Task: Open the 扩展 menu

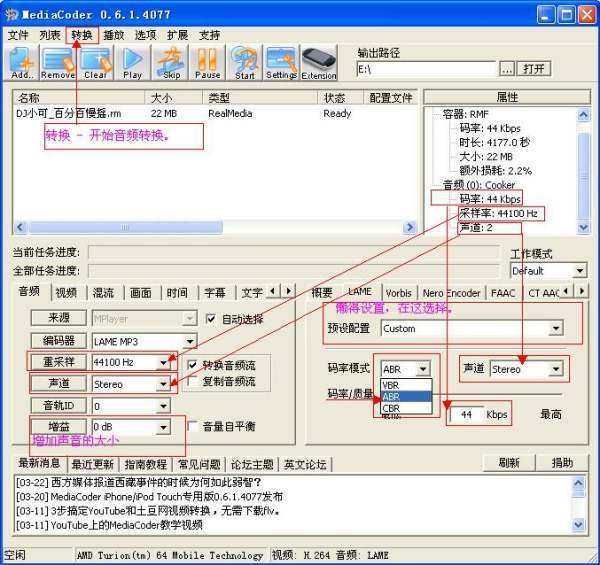Action: 178,35
